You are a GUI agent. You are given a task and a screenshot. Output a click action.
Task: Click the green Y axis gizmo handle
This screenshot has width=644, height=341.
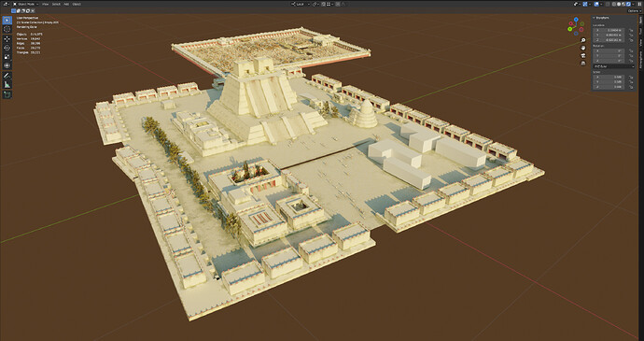[570, 29]
